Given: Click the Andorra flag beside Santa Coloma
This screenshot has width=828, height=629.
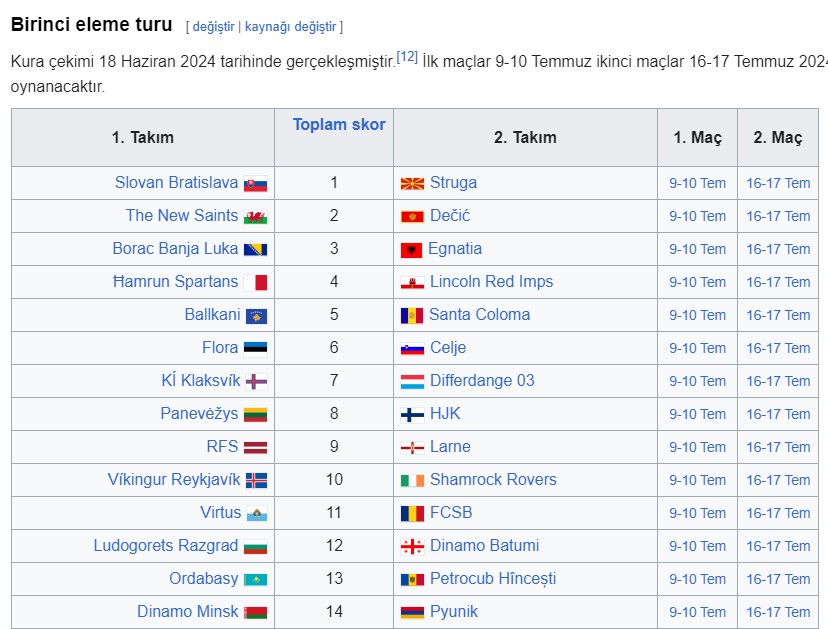Looking at the screenshot, I should coord(412,316).
